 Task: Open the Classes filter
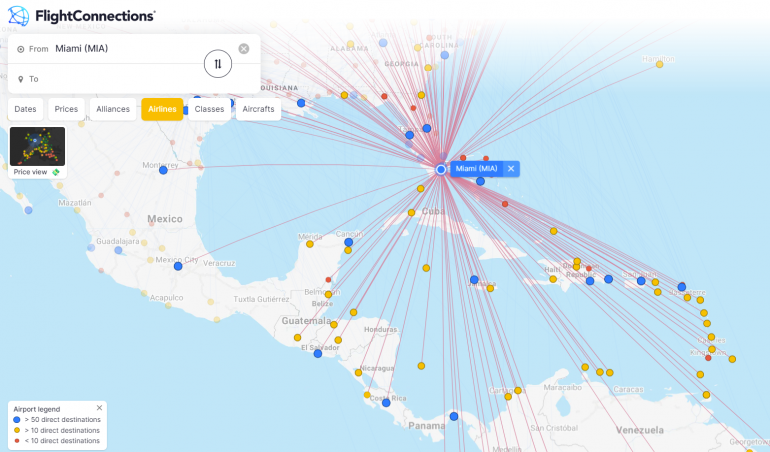coord(209,109)
